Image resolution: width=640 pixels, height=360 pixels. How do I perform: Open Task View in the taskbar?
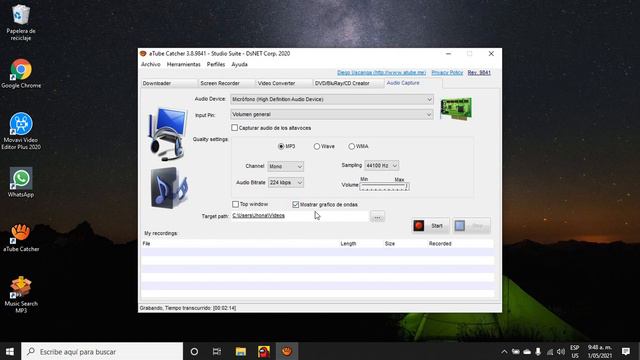217,351
